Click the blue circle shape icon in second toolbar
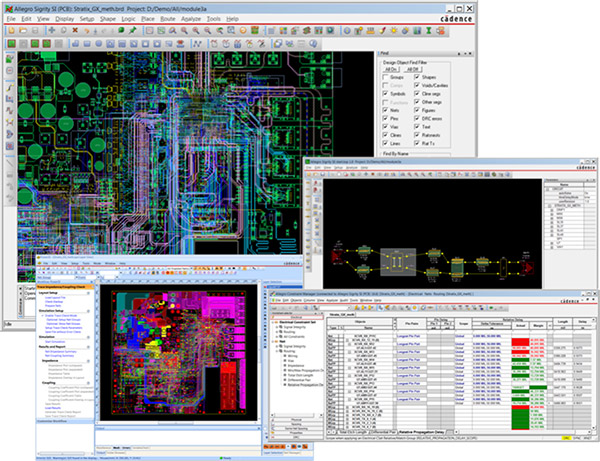Viewport: 600px width, 461px height. 99,44
